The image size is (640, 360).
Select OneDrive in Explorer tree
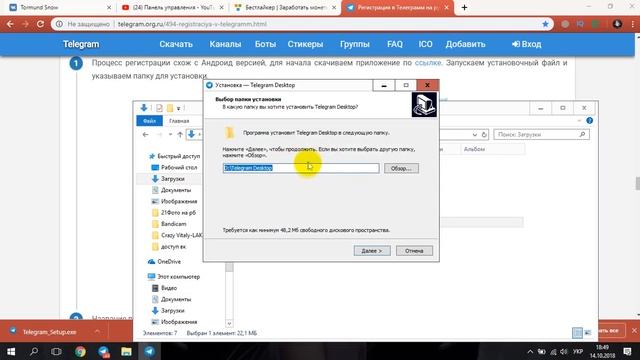click(164, 262)
